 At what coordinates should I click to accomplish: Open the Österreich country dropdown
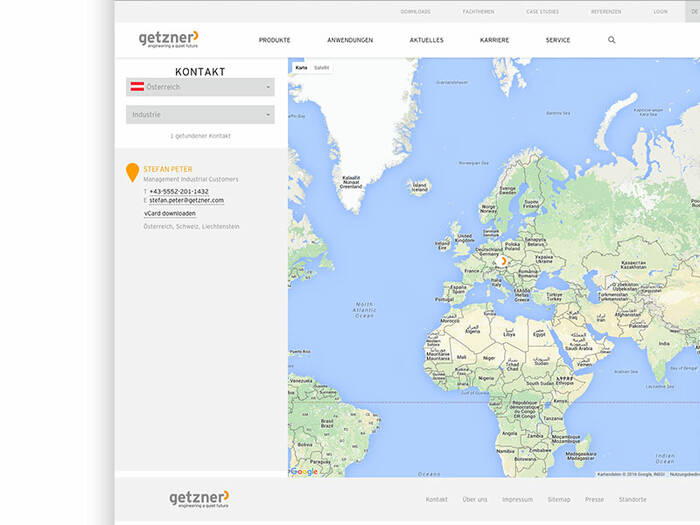(x=200, y=87)
